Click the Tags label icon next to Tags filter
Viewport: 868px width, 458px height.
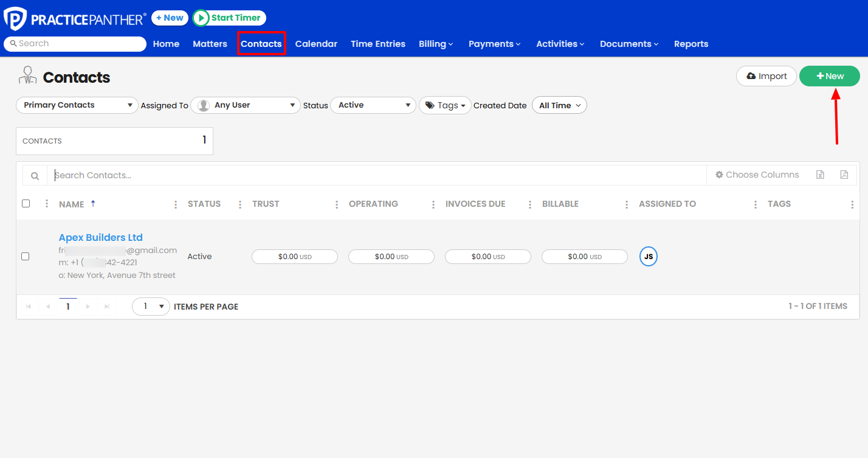click(430, 105)
